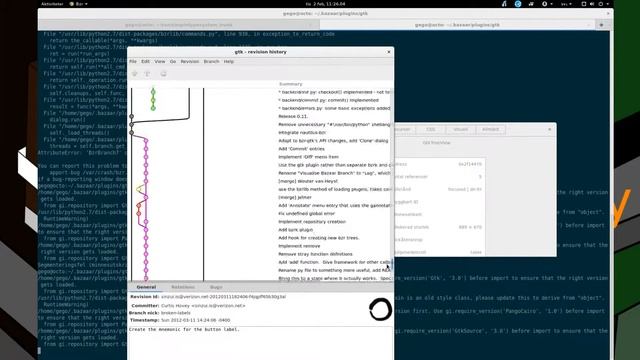Select revision 'Rename py file to something more useful'
This screenshot has height=360, width=640.
tap(334, 270)
